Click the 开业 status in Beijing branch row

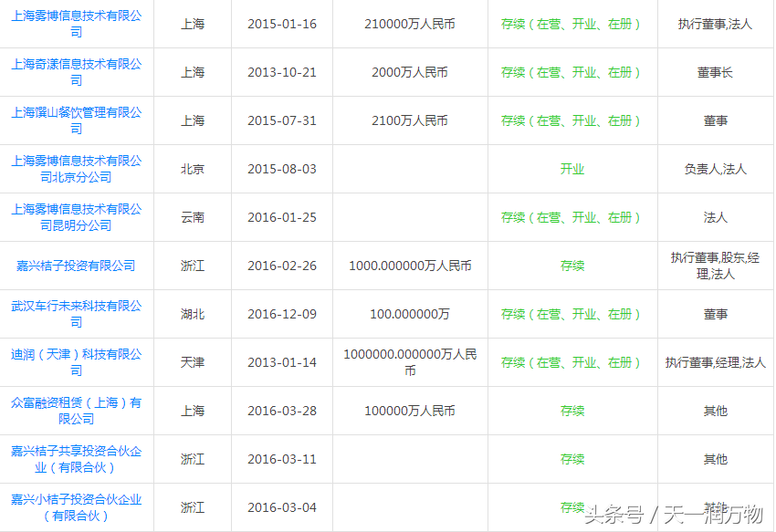point(572,169)
